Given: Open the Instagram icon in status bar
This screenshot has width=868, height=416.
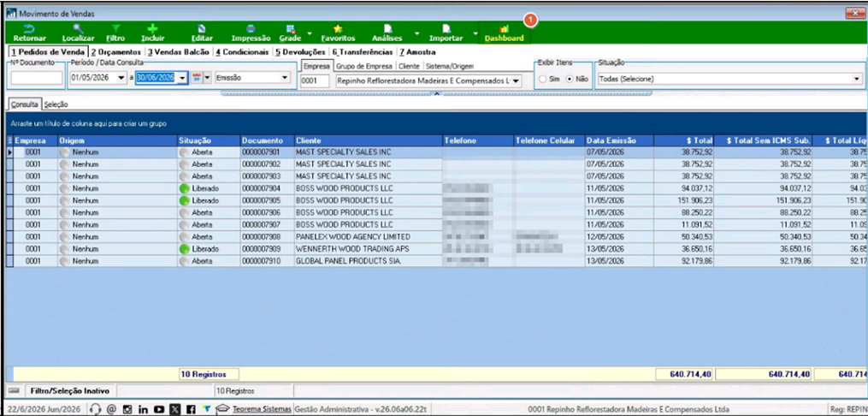Looking at the screenshot, I should click(127, 409).
